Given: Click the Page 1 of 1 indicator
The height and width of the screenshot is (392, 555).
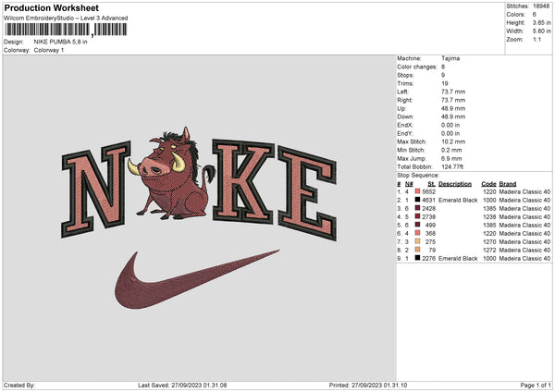Looking at the screenshot, I should tap(536, 386).
